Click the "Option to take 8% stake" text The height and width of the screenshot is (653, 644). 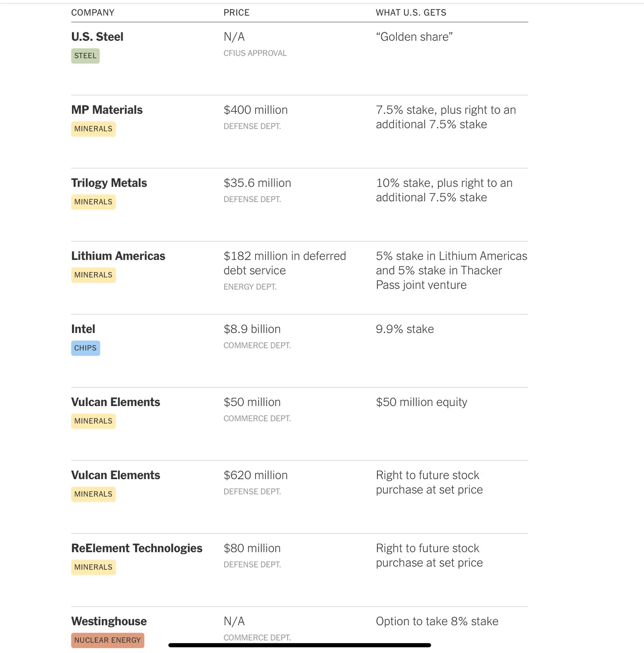[x=437, y=621]
